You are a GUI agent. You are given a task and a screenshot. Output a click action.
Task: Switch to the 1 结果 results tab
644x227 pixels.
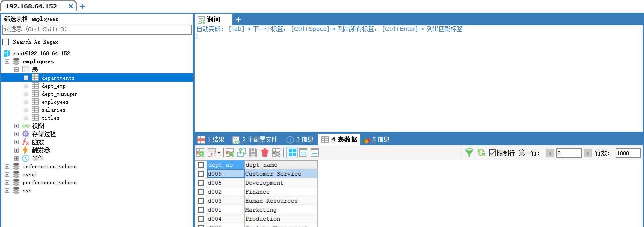pos(211,139)
